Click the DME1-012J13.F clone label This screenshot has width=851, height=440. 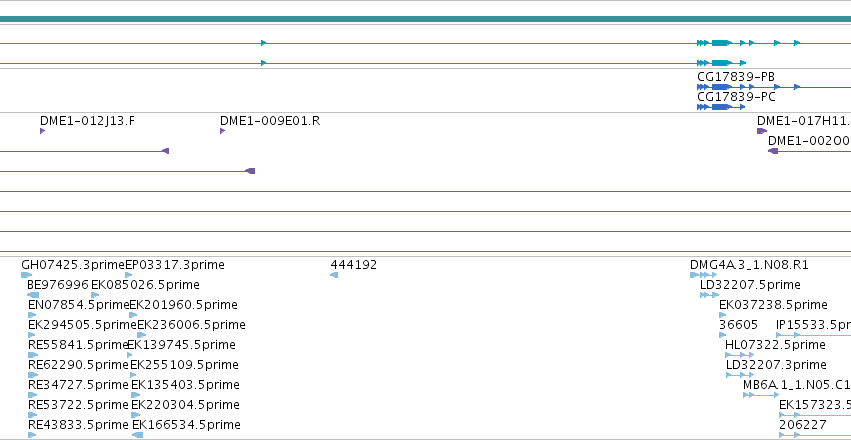pyautogui.click(x=87, y=120)
